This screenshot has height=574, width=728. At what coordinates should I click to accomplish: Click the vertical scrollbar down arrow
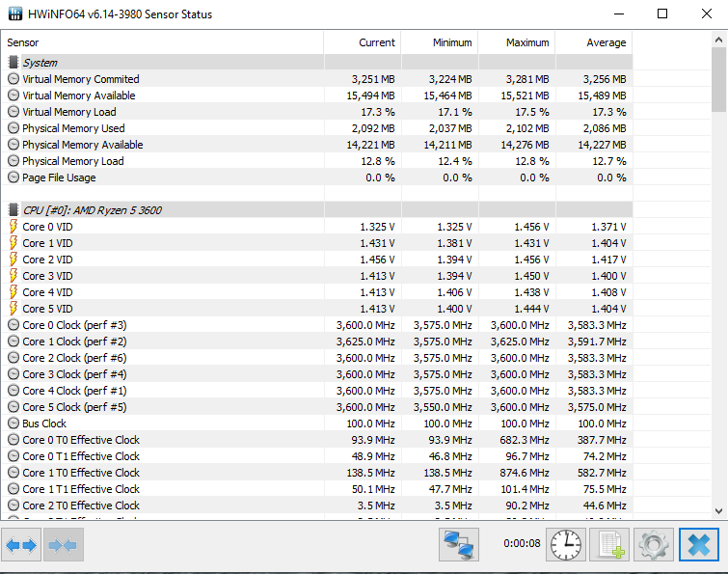(x=719, y=510)
